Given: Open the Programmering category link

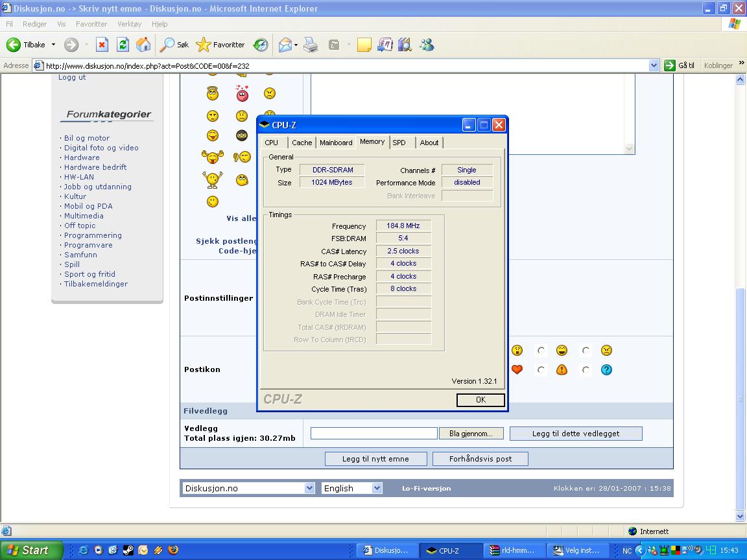Looking at the screenshot, I should (x=93, y=235).
